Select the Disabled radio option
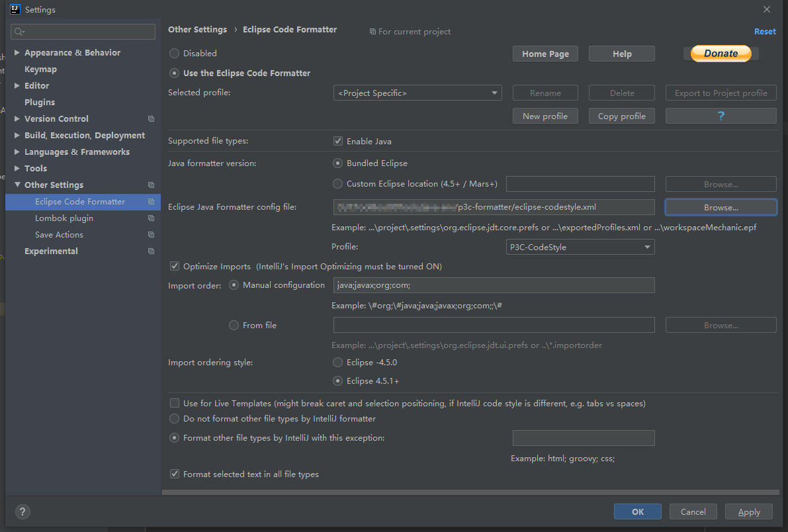 coord(175,54)
